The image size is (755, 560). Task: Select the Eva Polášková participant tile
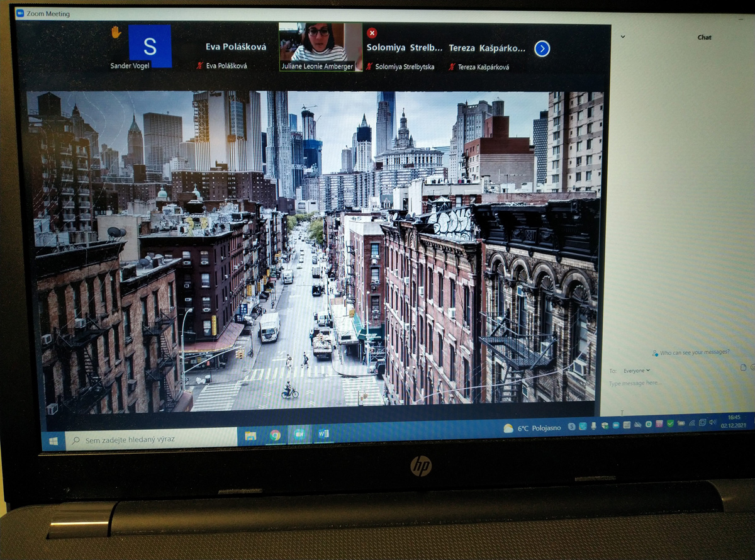pos(236,47)
